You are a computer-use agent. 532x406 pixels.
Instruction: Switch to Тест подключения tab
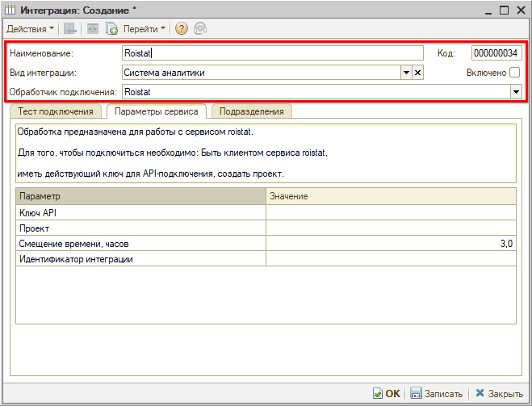56,111
